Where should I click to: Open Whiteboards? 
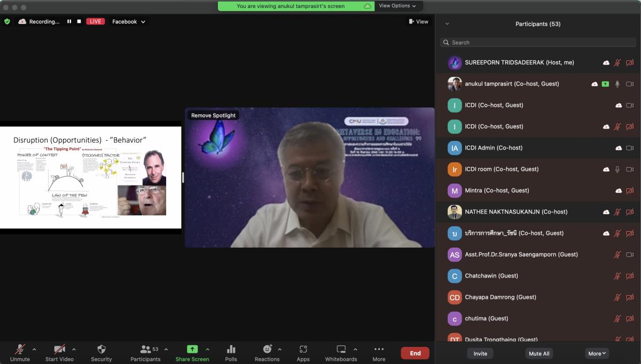tap(341, 352)
